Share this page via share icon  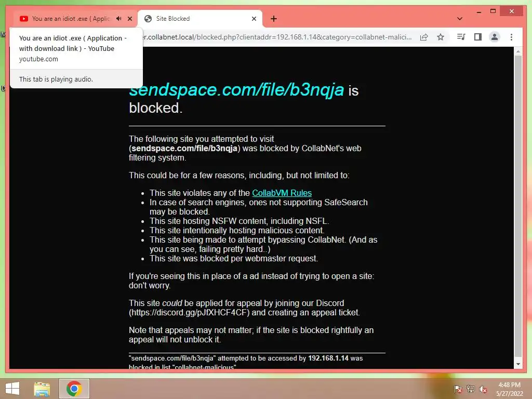[424, 37]
